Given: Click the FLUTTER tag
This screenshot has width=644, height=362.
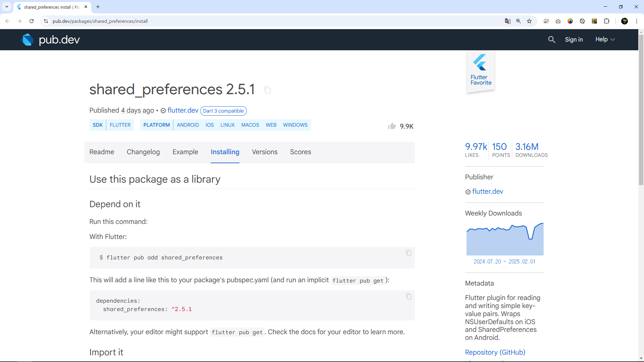Looking at the screenshot, I should [120, 125].
